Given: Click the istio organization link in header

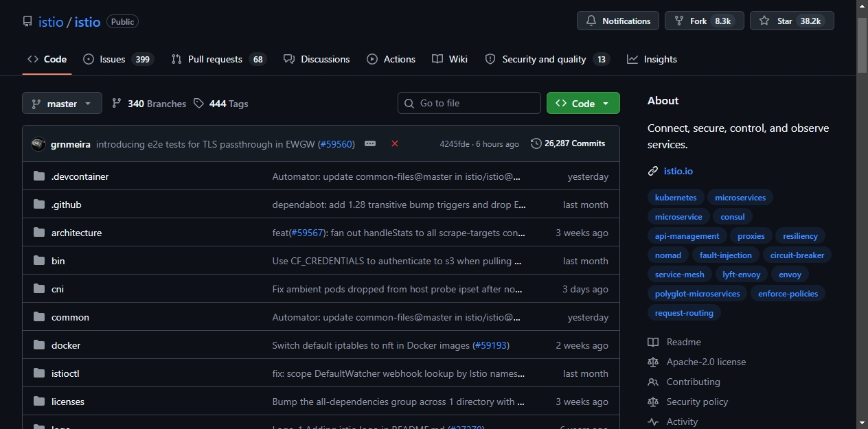Looking at the screenshot, I should (51, 22).
